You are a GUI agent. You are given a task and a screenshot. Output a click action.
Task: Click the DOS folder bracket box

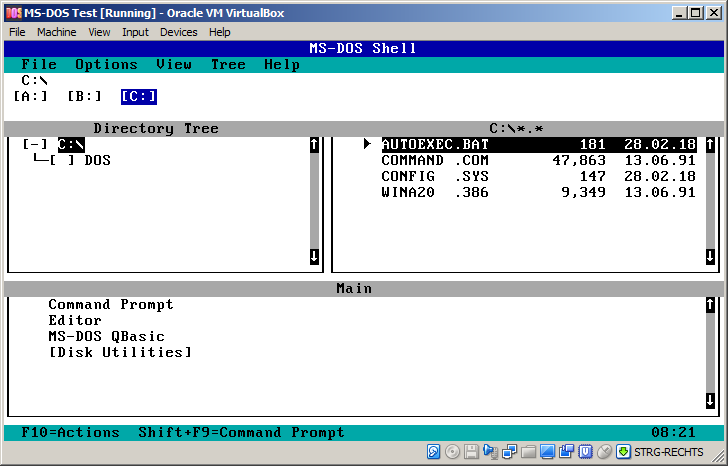[x=62, y=161]
